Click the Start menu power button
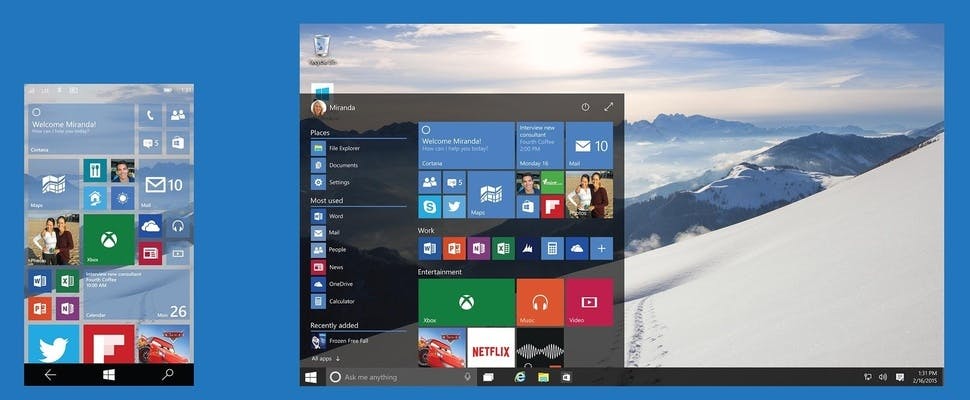 [x=585, y=107]
